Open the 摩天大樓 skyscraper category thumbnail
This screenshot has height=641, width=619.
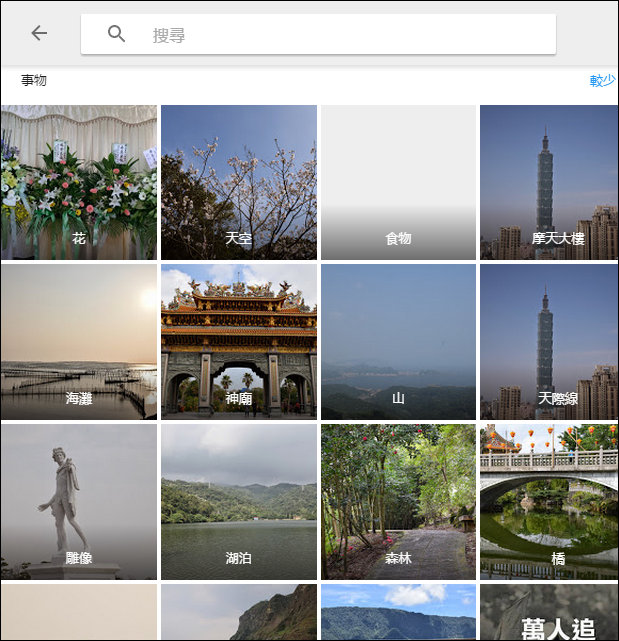click(549, 182)
